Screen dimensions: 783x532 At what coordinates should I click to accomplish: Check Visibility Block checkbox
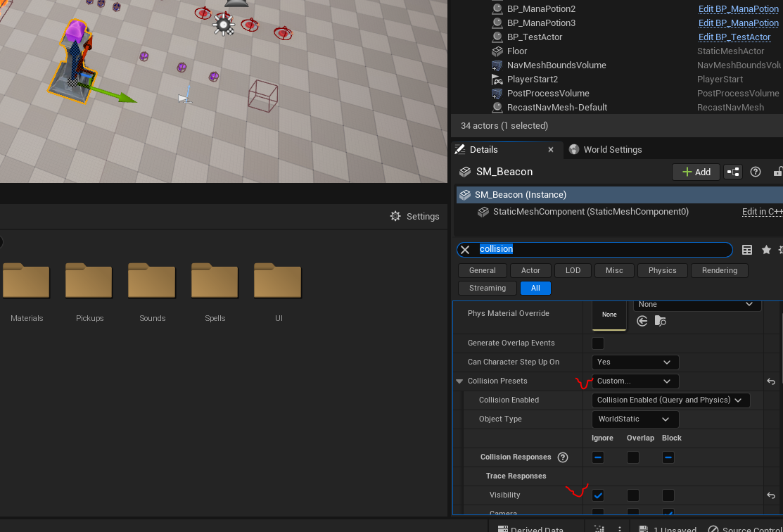[668, 495]
